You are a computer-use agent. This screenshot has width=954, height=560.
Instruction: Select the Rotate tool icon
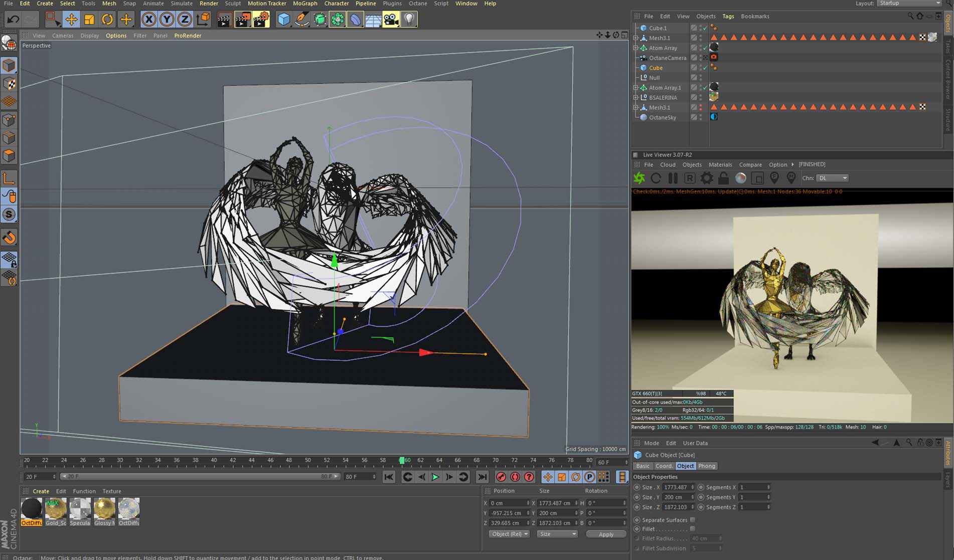(107, 20)
